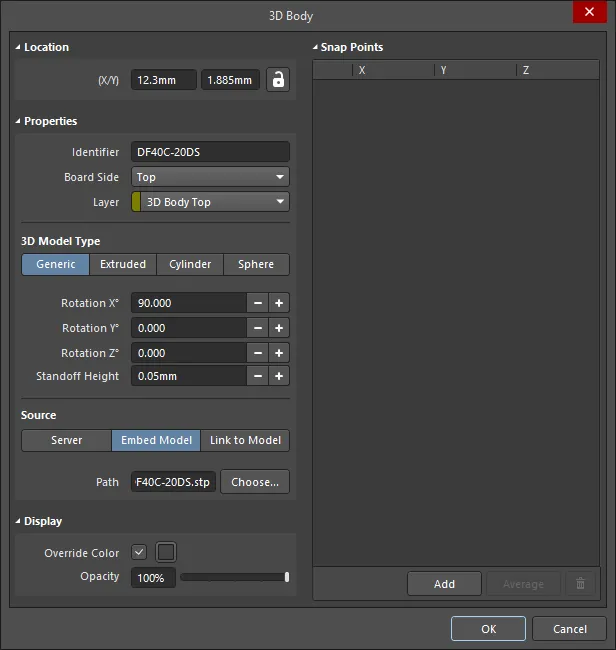Viewport: 616px width, 650px height.
Task: Choose Embed Model as source
Action: [x=156, y=440]
